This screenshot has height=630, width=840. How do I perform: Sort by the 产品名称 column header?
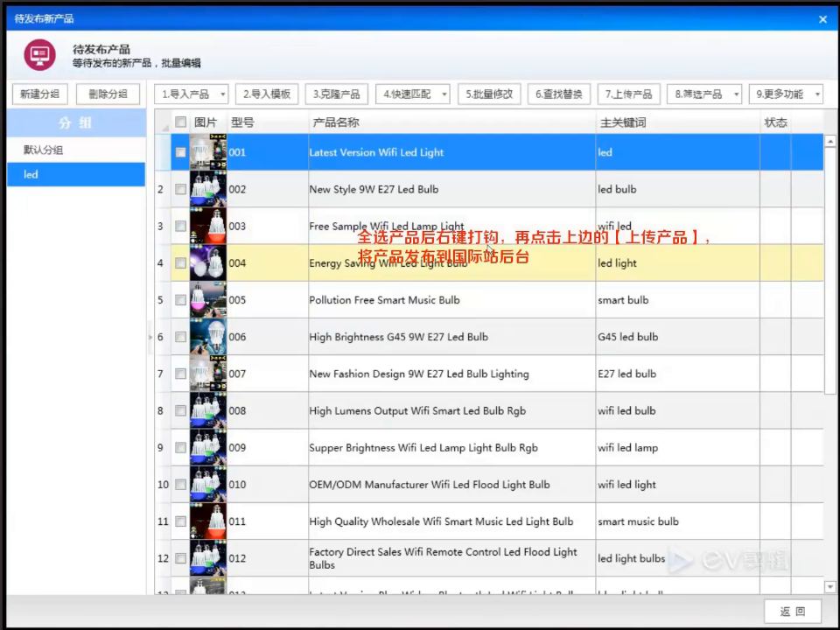pyautogui.click(x=451, y=122)
